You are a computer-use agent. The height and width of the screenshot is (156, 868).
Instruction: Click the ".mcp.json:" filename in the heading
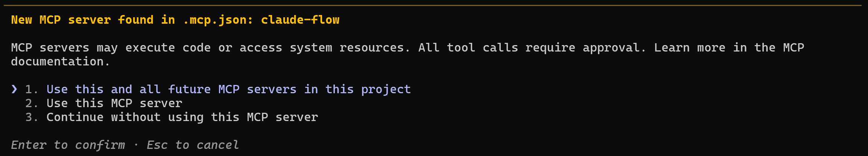point(218,20)
